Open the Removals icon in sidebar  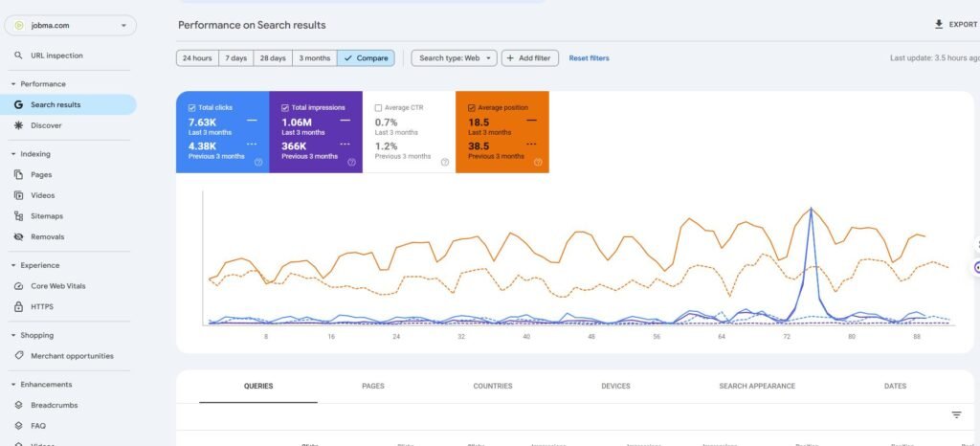point(18,236)
